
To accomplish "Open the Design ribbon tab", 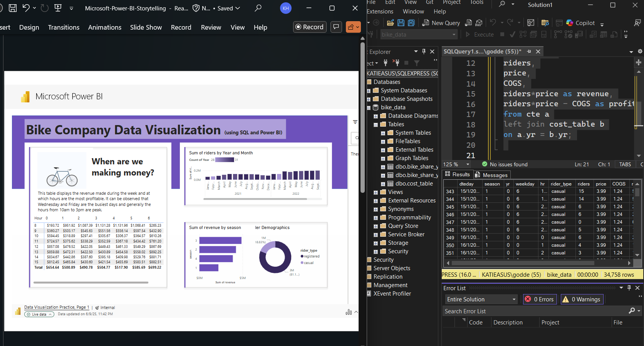I will (29, 27).
